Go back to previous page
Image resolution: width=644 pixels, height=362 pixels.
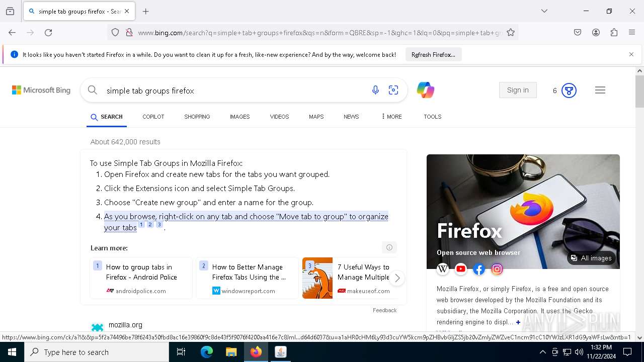(x=12, y=32)
